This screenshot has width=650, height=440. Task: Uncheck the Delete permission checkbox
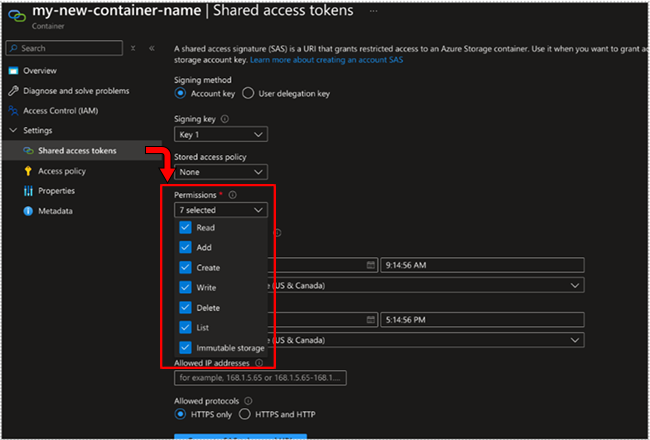(x=185, y=308)
